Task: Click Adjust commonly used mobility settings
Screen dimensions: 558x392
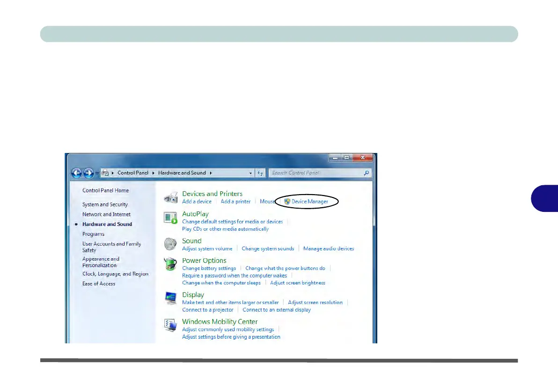Action: point(228,329)
